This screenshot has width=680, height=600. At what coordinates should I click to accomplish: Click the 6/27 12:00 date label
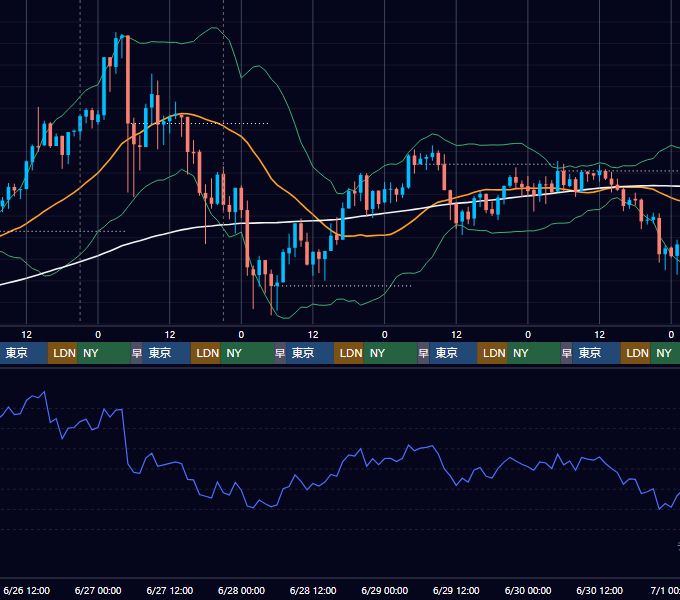170,590
